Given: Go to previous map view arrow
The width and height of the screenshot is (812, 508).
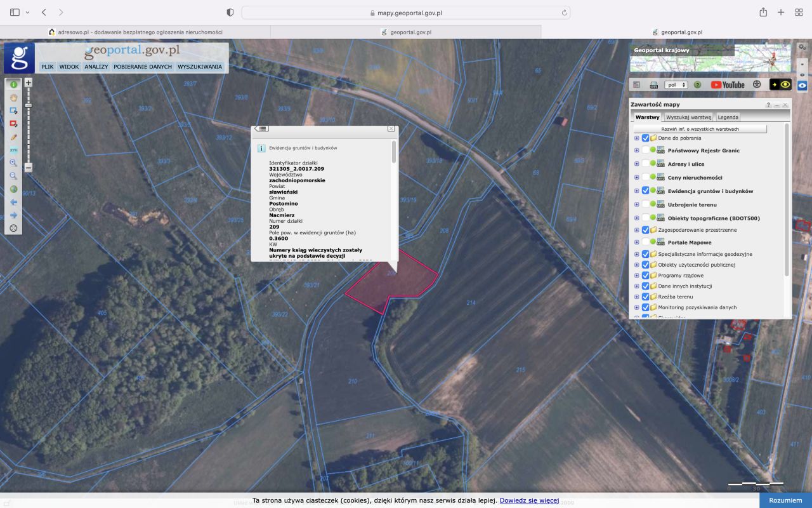Looking at the screenshot, I should click(x=13, y=202).
